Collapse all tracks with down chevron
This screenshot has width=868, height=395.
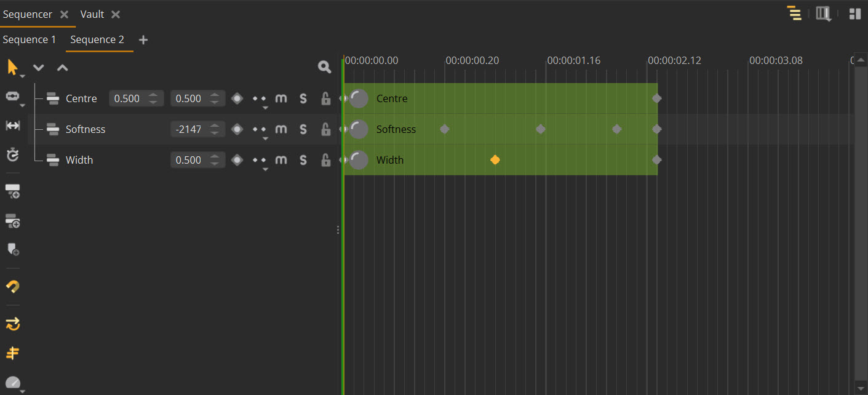39,68
